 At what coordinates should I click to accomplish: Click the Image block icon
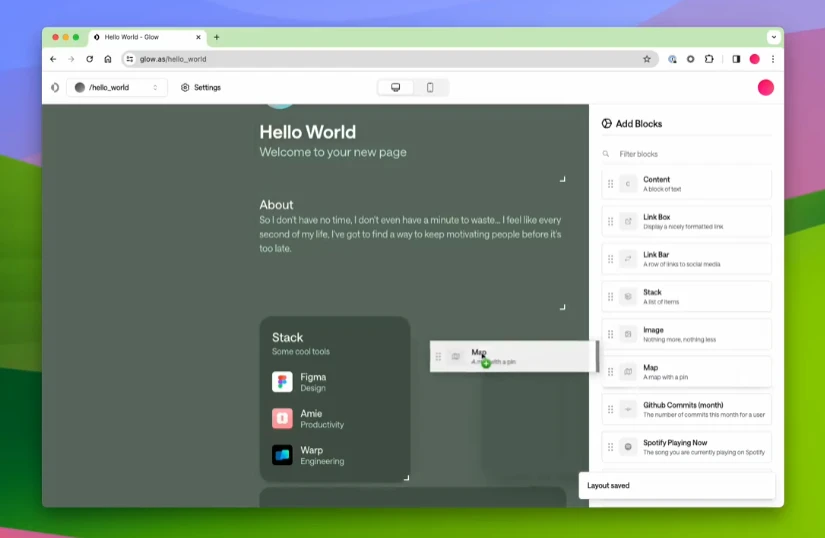tap(628, 334)
